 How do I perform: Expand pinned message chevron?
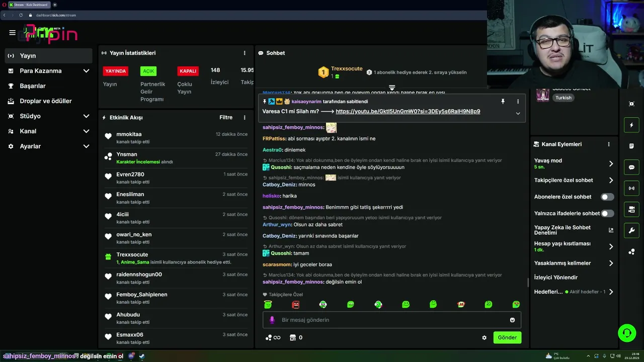coord(518,113)
